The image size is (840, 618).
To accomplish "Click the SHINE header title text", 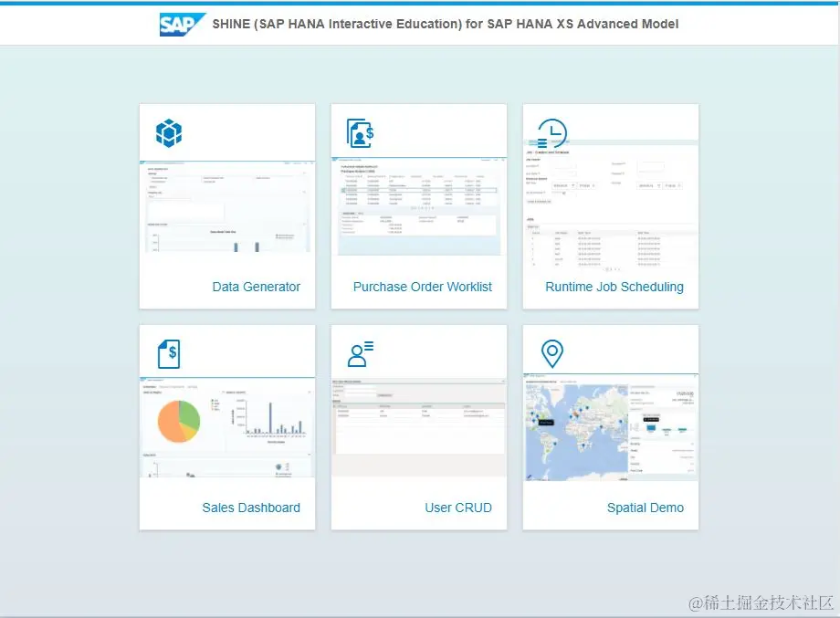I will [446, 24].
